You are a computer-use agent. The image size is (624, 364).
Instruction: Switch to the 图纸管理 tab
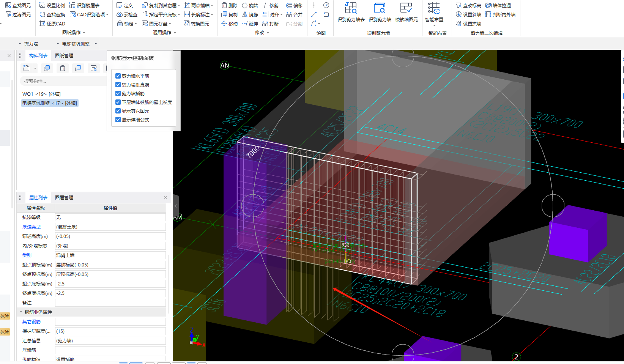tap(64, 55)
